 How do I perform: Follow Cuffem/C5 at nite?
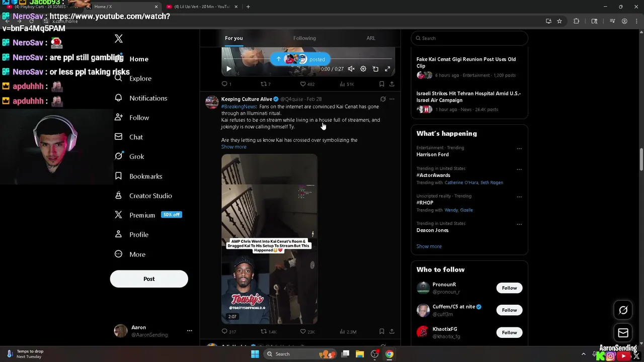tap(509, 310)
